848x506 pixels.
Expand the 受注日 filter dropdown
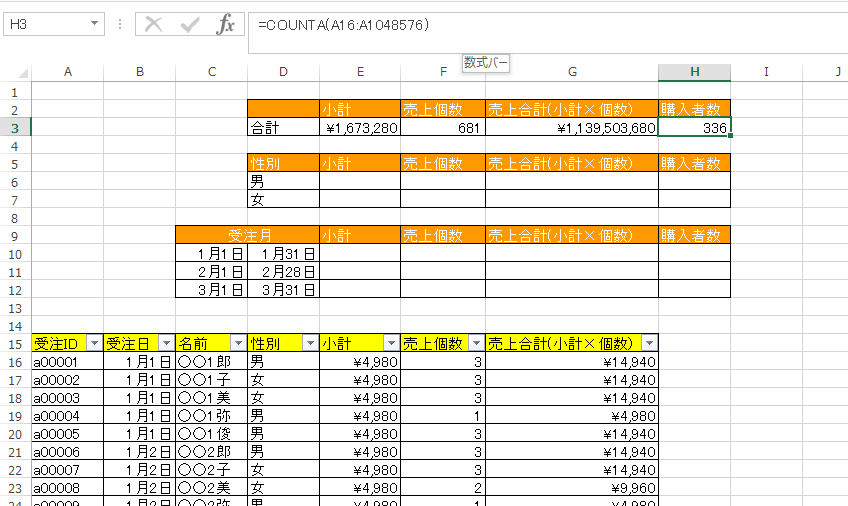(166, 343)
